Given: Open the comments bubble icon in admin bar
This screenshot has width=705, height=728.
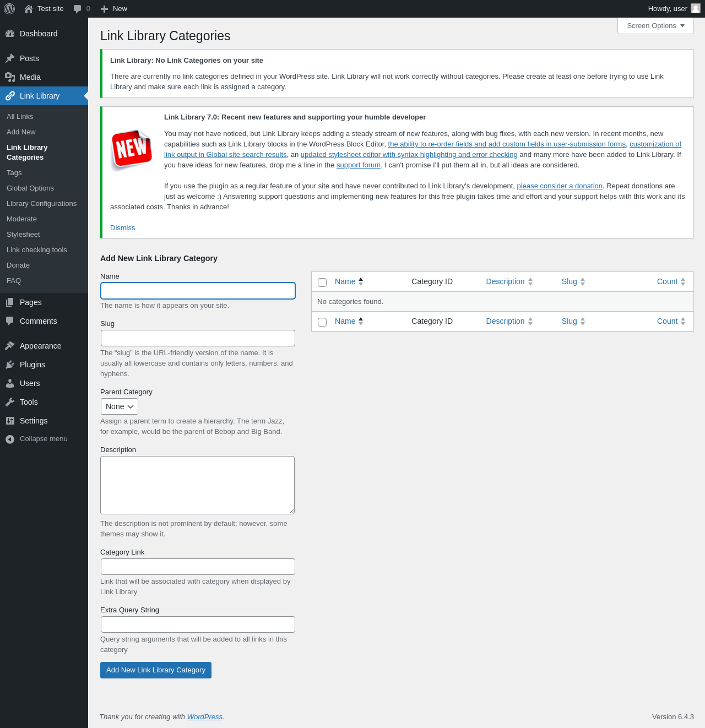Looking at the screenshot, I should [x=78, y=9].
